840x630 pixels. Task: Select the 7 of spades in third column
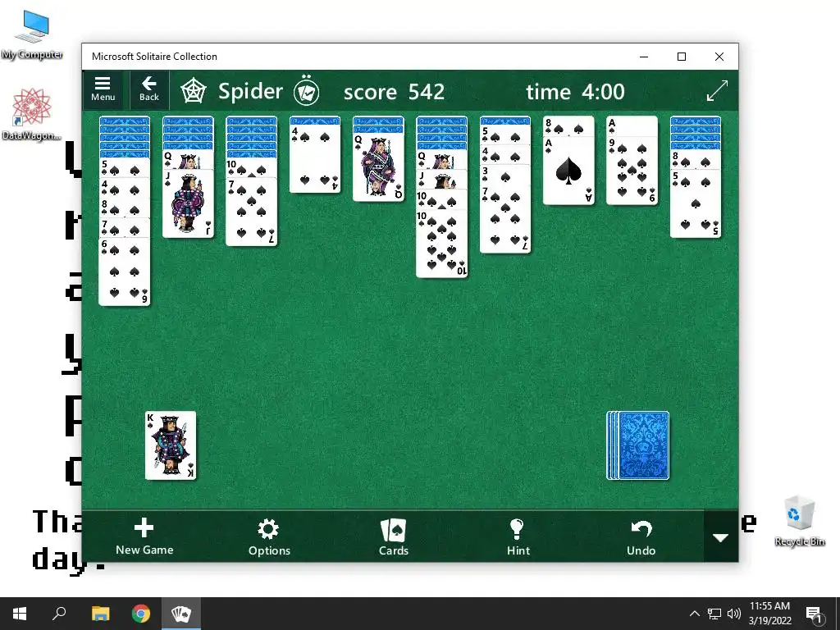(251, 212)
